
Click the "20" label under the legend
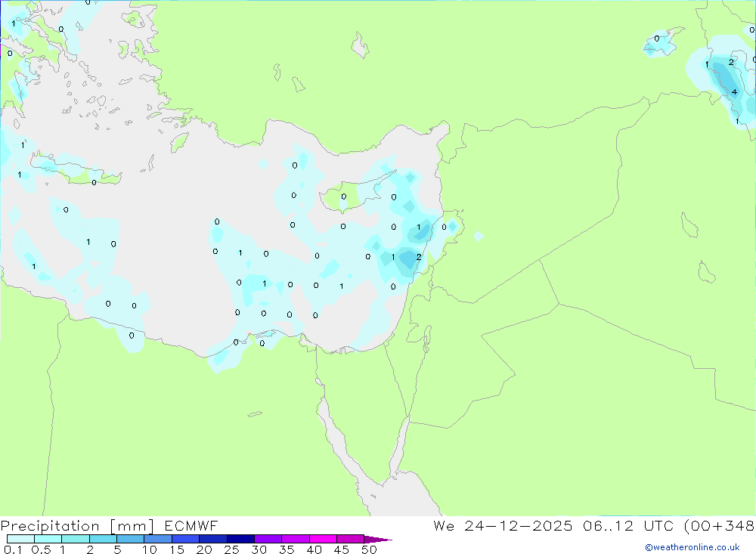(x=204, y=549)
